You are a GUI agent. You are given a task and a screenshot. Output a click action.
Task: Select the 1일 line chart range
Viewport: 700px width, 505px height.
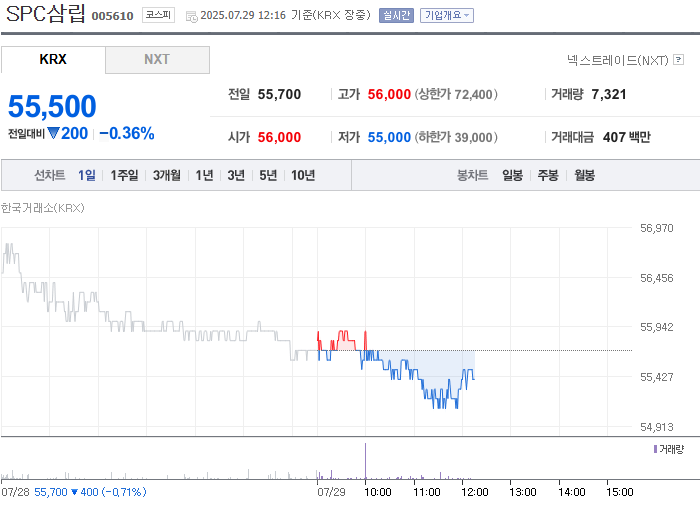click(87, 175)
